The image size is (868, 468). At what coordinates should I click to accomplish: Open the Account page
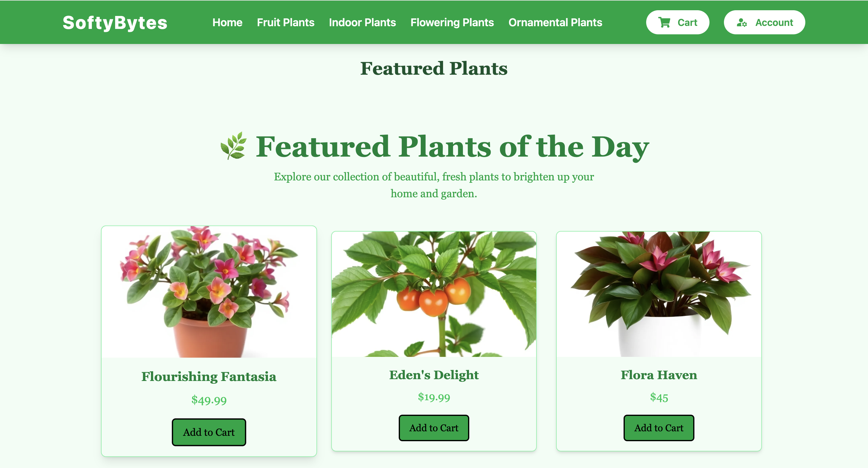pyautogui.click(x=764, y=23)
